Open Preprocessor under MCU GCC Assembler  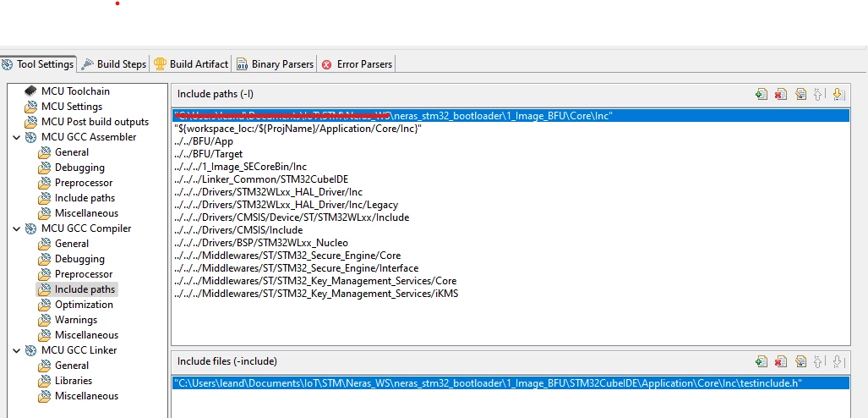click(x=75, y=183)
